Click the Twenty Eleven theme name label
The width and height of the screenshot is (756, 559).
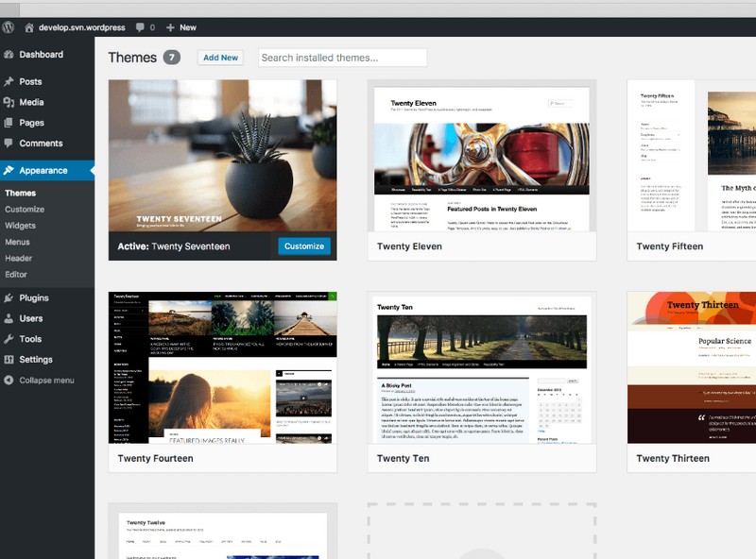pos(409,246)
